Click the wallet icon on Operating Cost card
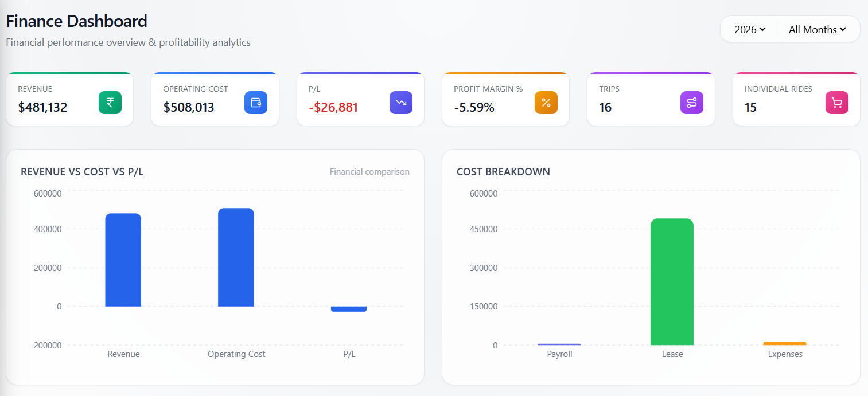This screenshot has width=868, height=396. pos(255,103)
